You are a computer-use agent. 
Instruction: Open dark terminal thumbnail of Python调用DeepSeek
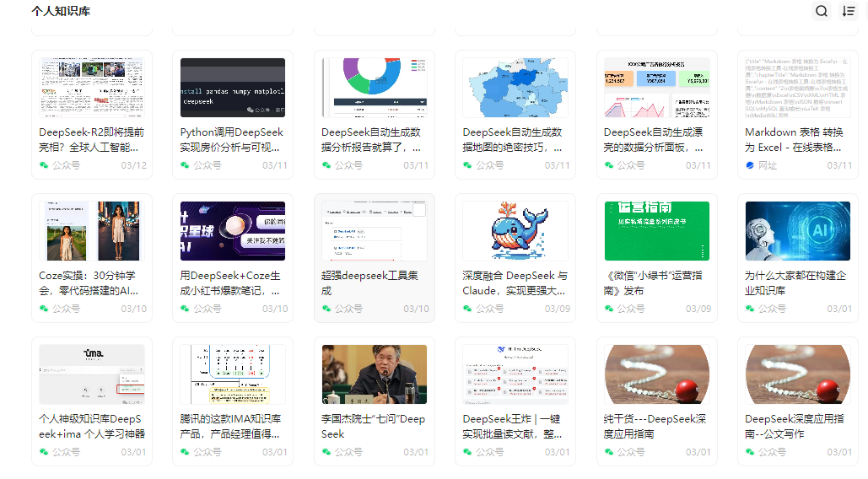click(x=233, y=88)
